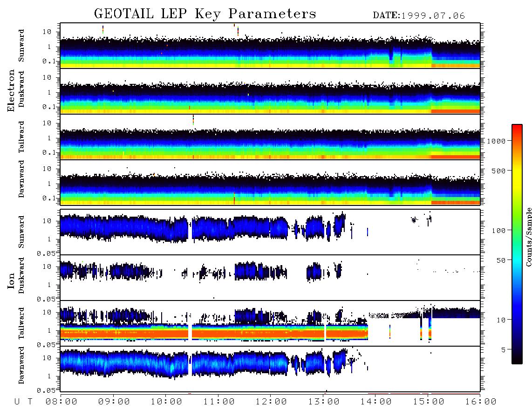Click the 1000 colorbar tick label
Image resolution: width=532 pixels, height=410 pixels.
pos(496,141)
